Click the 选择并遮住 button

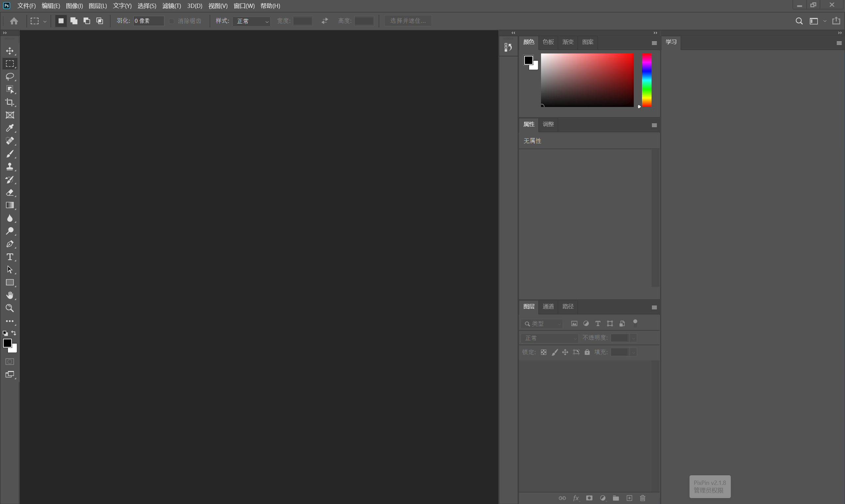(x=408, y=21)
